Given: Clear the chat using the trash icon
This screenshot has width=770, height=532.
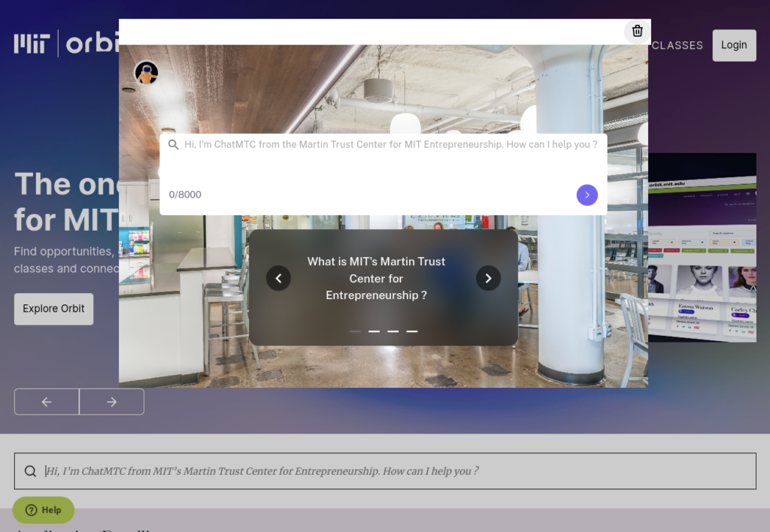Looking at the screenshot, I should click(x=637, y=32).
